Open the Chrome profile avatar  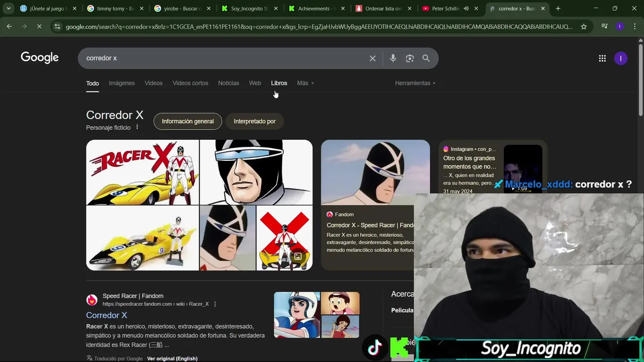point(619,26)
